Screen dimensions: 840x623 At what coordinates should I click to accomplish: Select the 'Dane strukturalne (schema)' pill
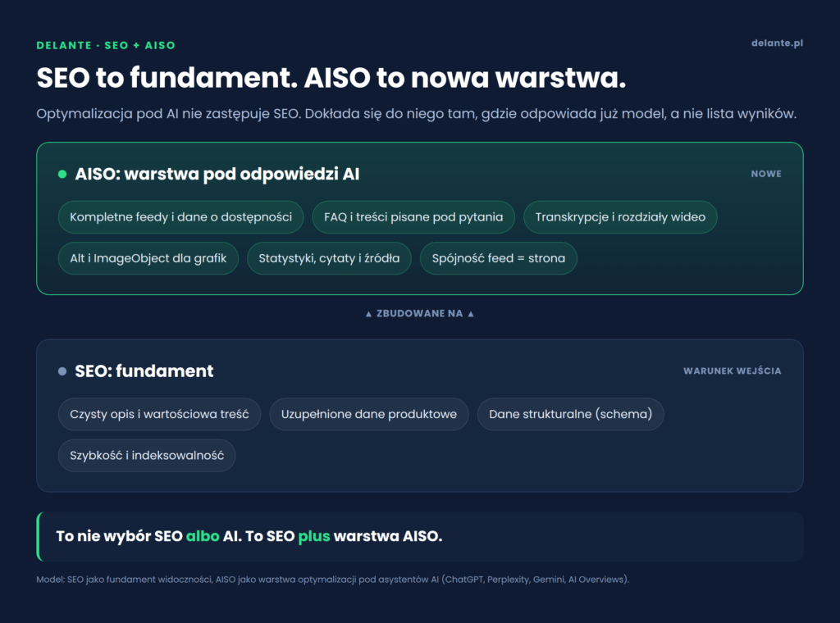click(571, 414)
